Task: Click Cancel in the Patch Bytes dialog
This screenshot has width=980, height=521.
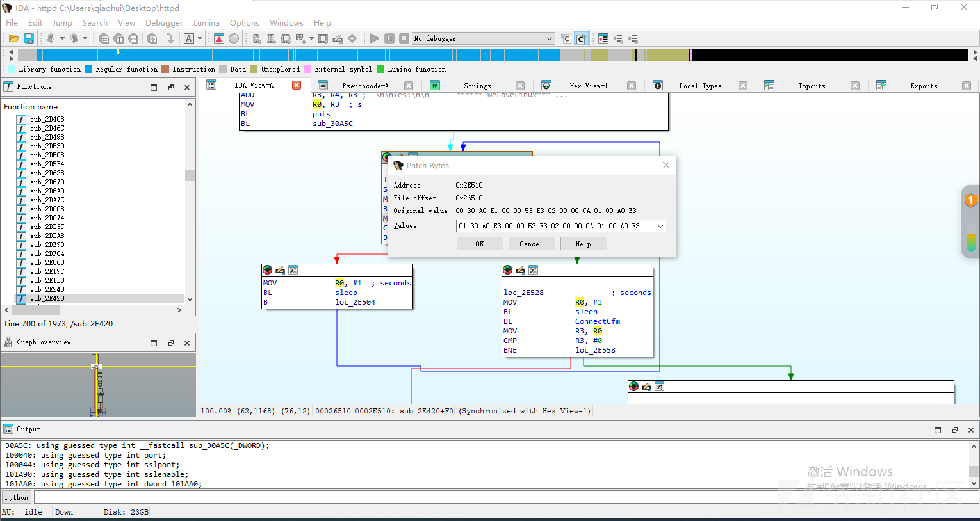Action: pyautogui.click(x=531, y=244)
